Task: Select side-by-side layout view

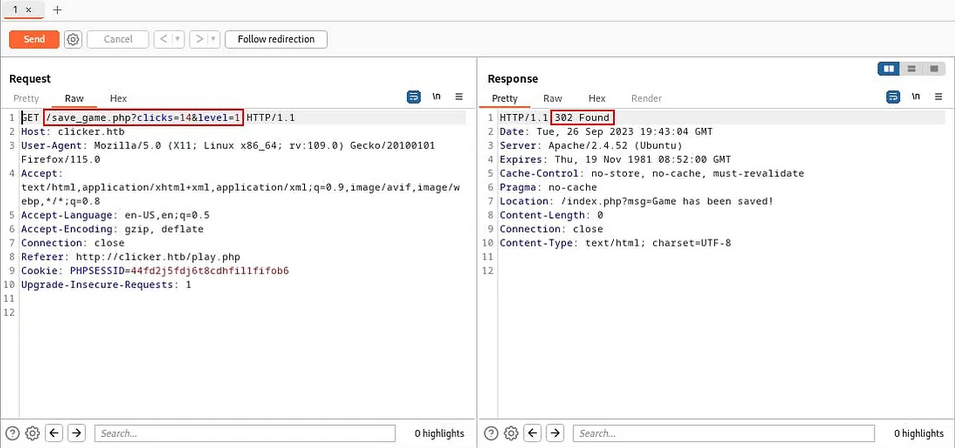Action: tap(889, 69)
